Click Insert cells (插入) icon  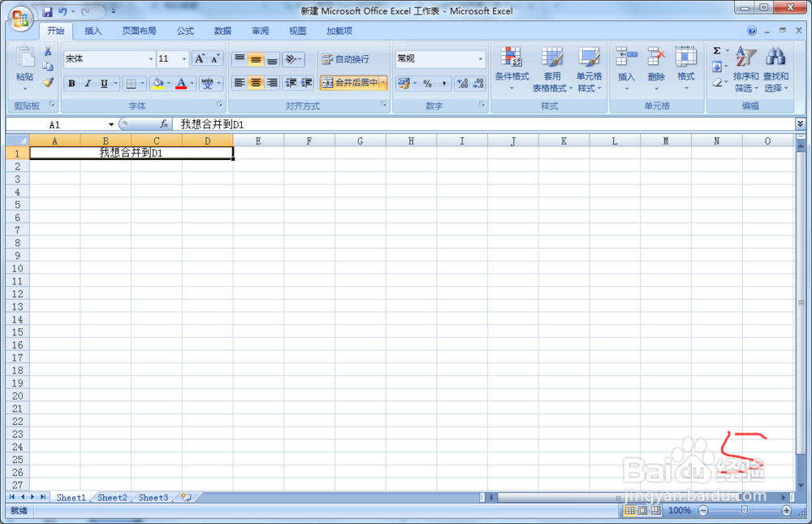point(626,57)
